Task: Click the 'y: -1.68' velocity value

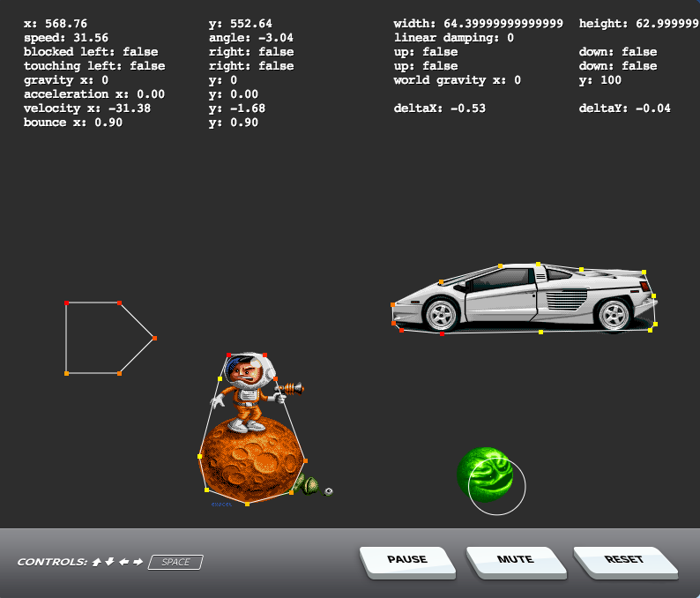Action: [x=237, y=108]
